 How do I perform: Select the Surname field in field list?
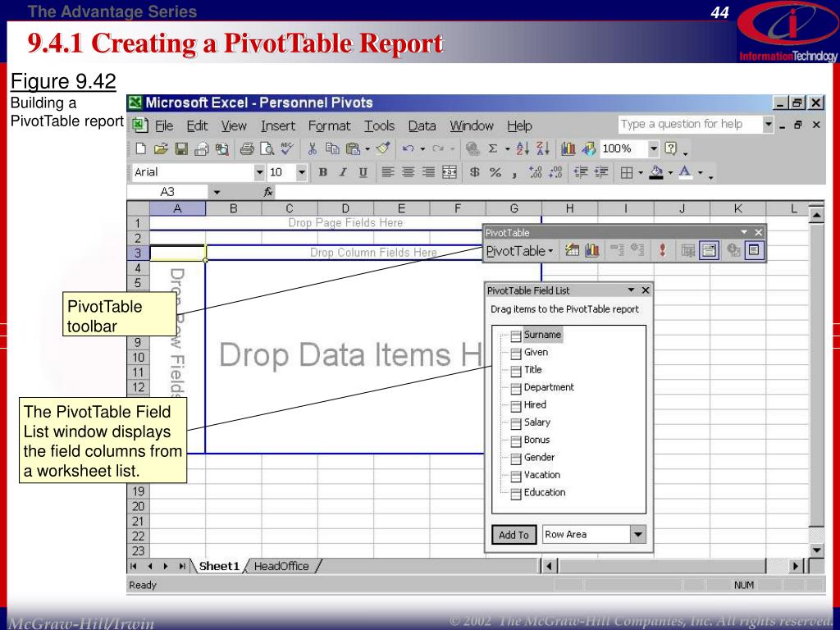[x=542, y=335]
